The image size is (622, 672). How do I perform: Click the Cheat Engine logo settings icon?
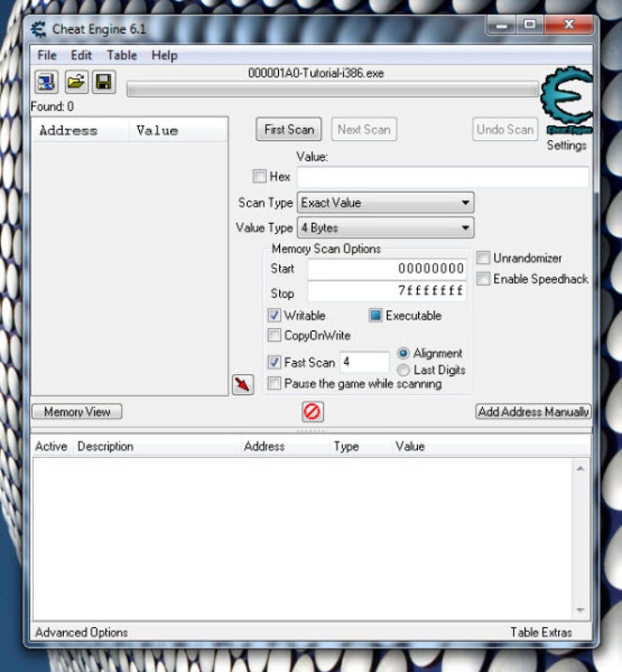pos(565,101)
